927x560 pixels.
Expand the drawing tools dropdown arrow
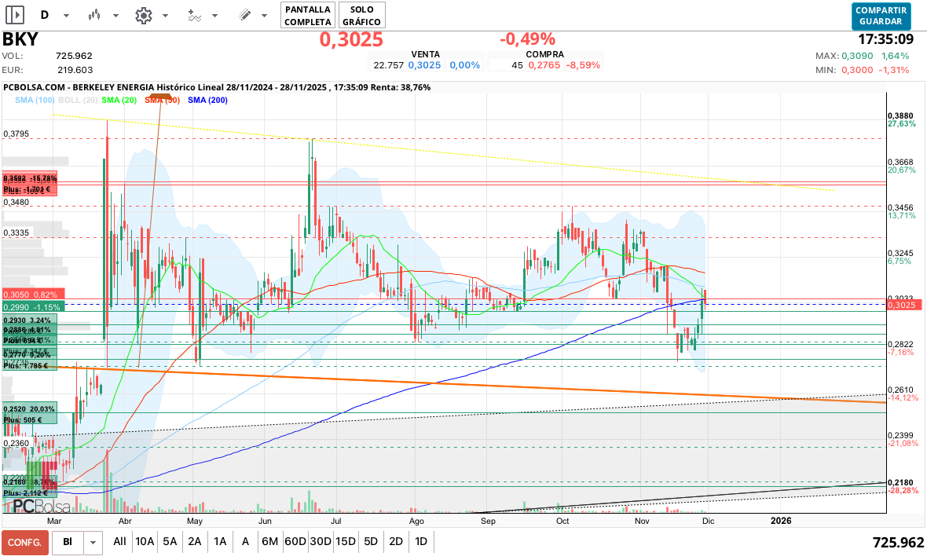coord(265,16)
